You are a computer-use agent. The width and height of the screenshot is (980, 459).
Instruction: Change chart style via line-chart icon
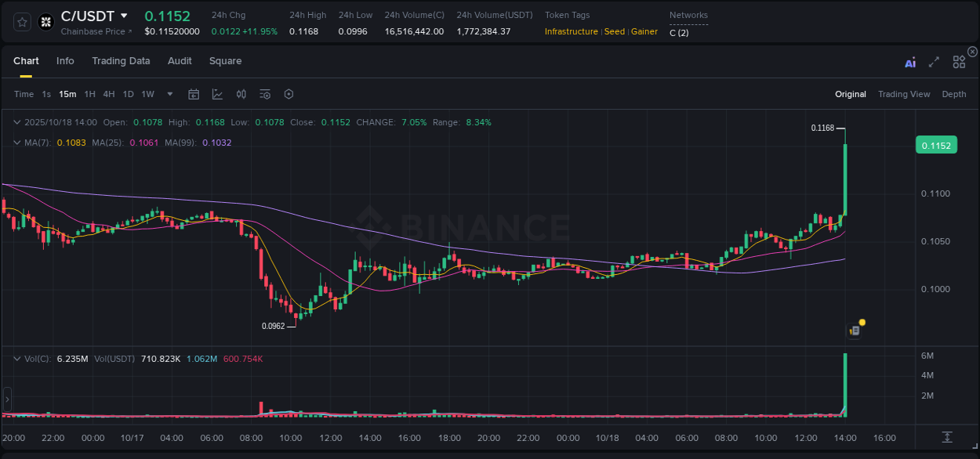216,94
